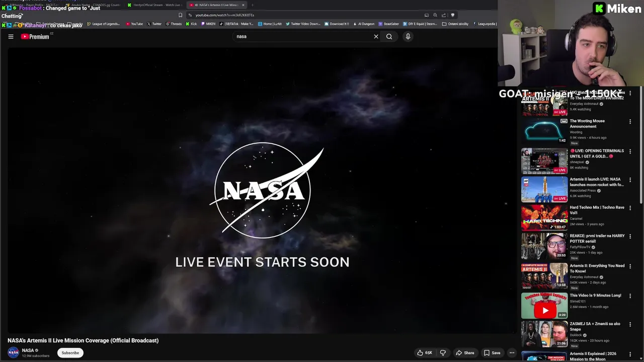644x362 pixels.
Task: Share the Artemis II broadcast
Action: pos(465,353)
